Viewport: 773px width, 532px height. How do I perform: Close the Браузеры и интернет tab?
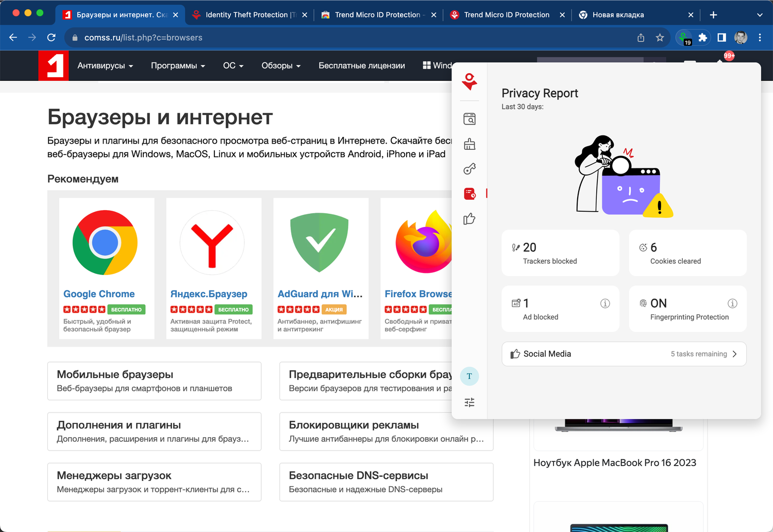(175, 15)
